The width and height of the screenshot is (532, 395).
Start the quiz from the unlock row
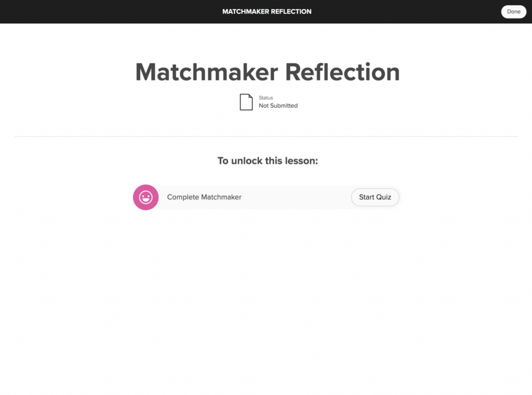tap(375, 197)
